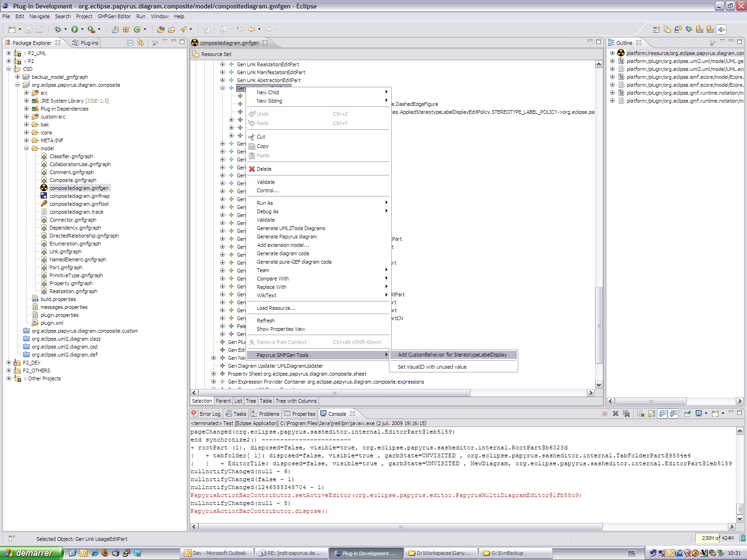
Task: Open Dev - Microsoft Outlook taskbar button
Action: click(217, 553)
